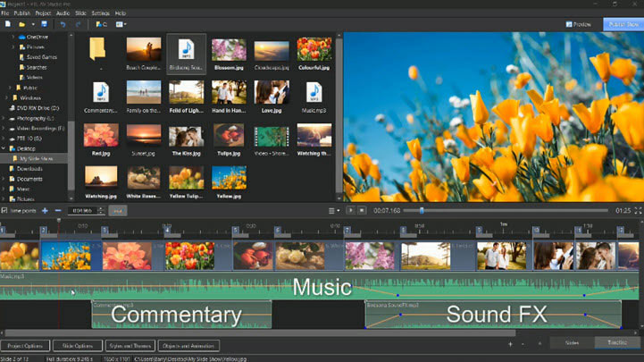Switch to the Timeline view

coord(617,342)
